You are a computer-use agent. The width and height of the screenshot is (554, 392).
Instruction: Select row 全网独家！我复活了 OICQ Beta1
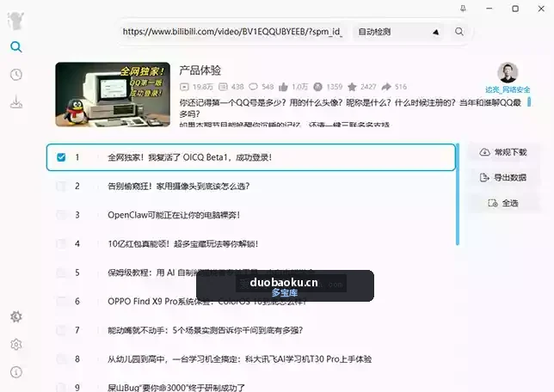(x=251, y=157)
